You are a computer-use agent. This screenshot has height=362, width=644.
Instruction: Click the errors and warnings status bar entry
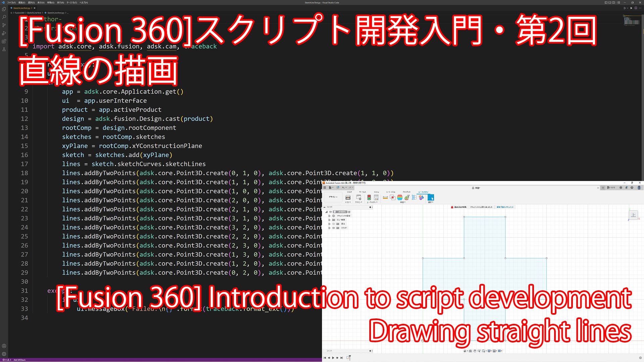7,360
